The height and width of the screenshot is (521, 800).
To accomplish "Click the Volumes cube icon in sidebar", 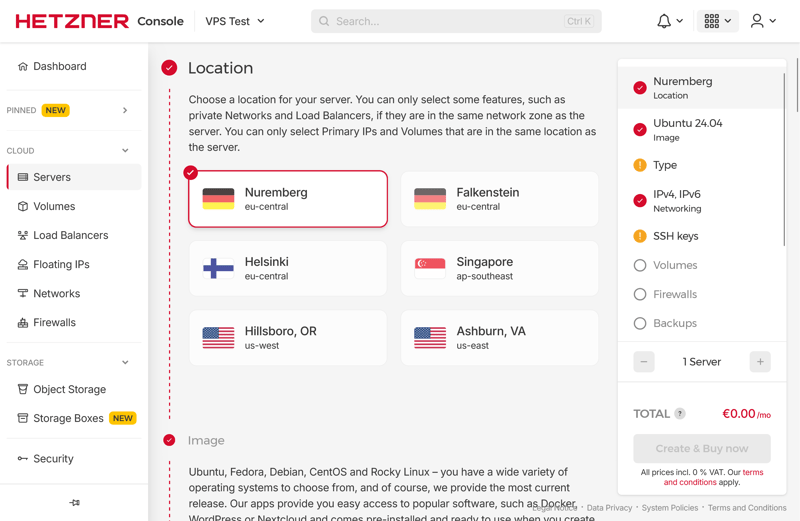I will point(23,206).
